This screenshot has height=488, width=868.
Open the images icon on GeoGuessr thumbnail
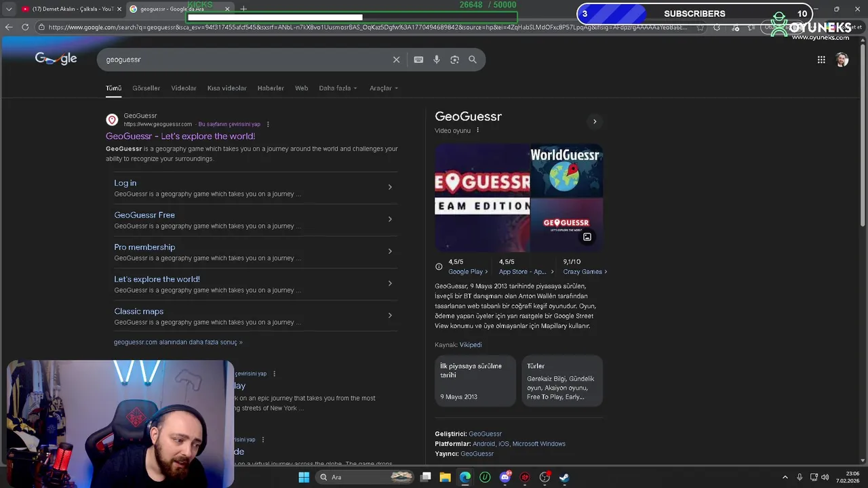click(x=587, y=237)
